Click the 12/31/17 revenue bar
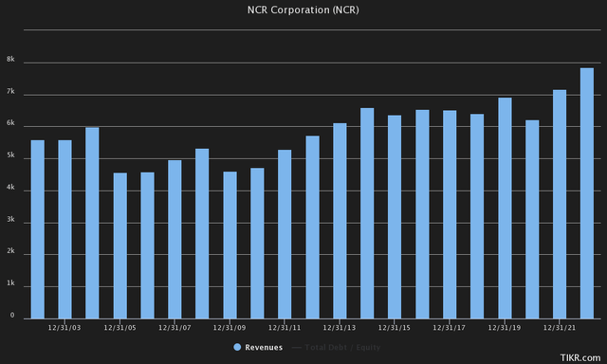Image resolution: width=607 pixels, height=364 pixels. [450, 214]
